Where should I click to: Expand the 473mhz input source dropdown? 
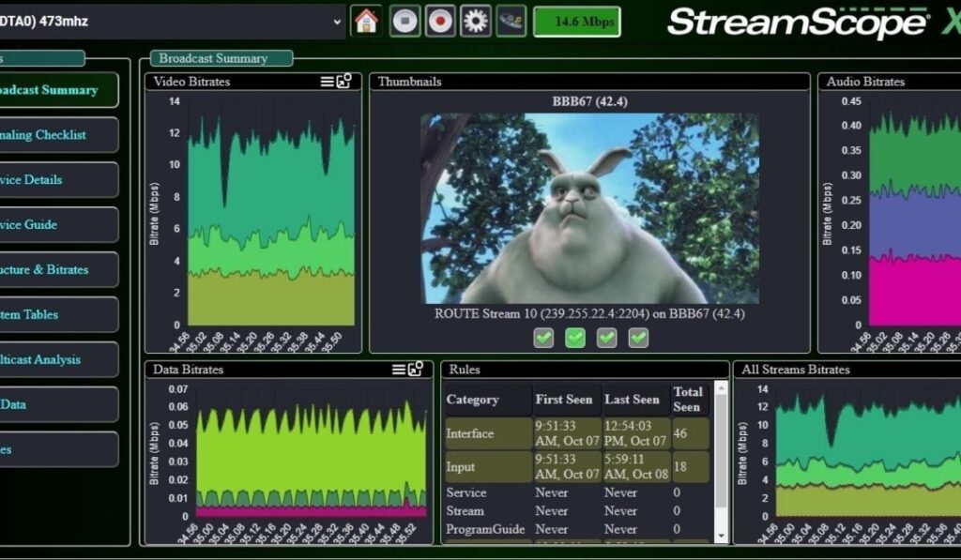338,21
